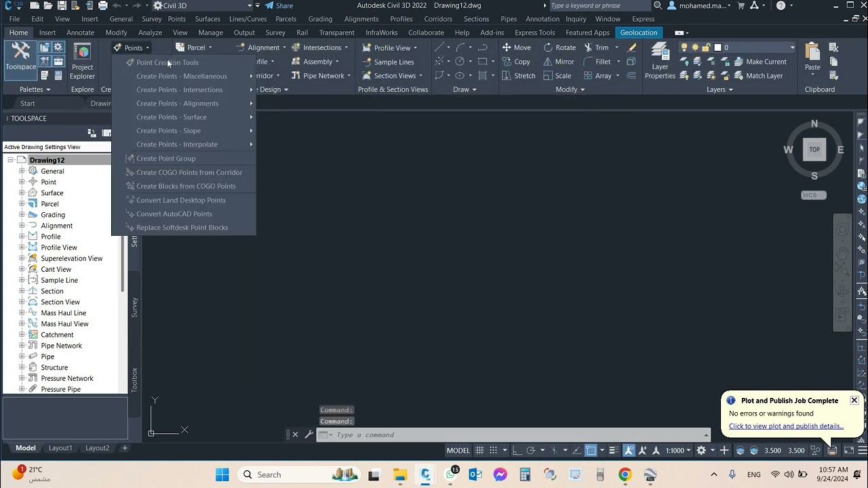Select the Erase tool in Modify
The image size is (868, 488).
point(632,47)
